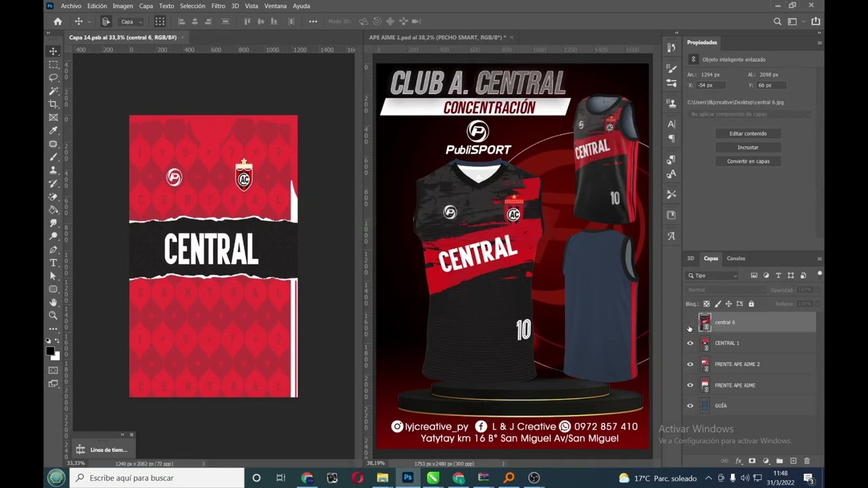Select the Rectangular Marquee tool
Screen dimensions: 868x488
click(x=53, y=64)
